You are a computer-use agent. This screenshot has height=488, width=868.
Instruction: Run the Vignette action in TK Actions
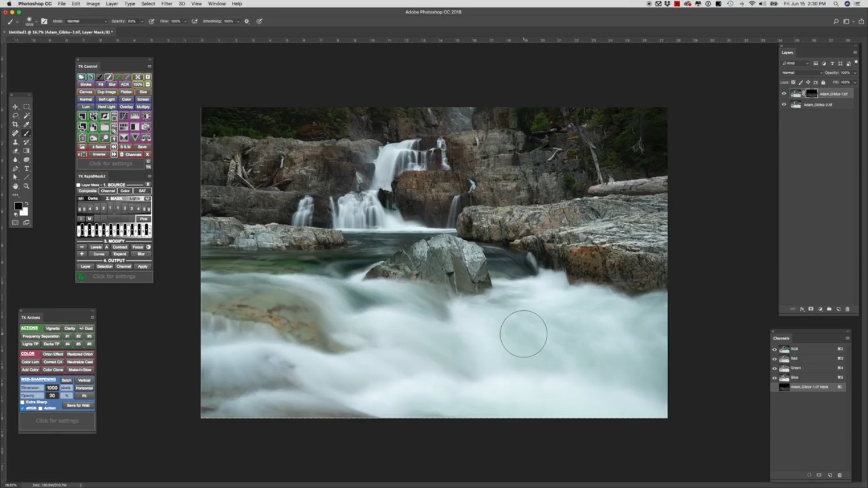tap(53, 328)
